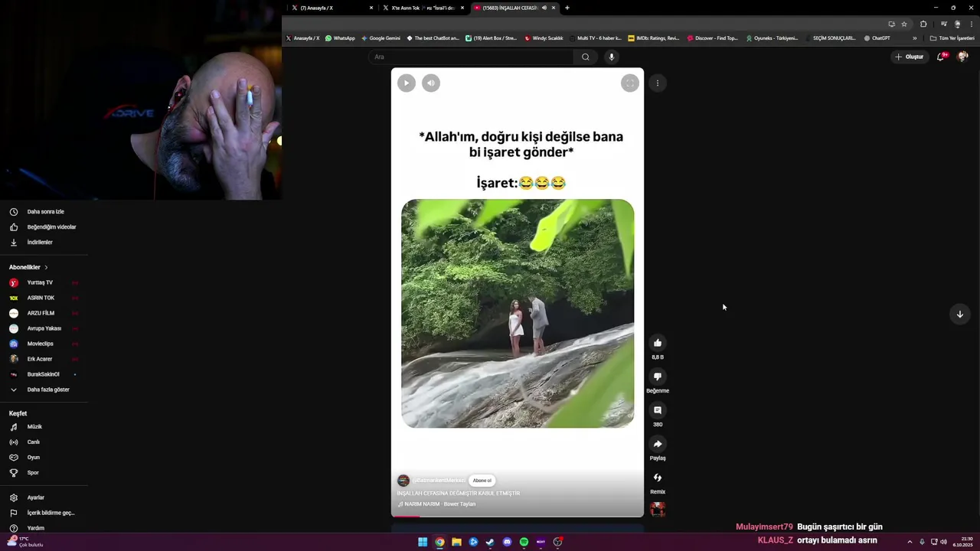Remix this Short
The image size is (980, 551).
[x=658, y=478]
